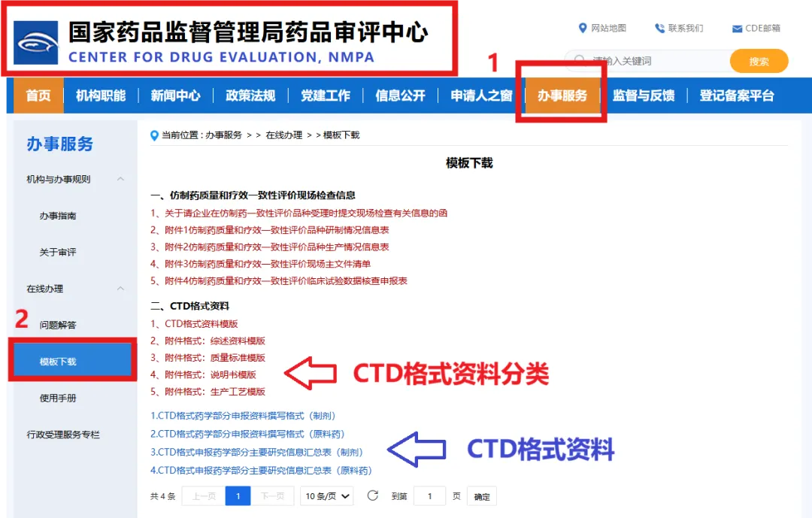Click the 下一页 next page button
The height and width of the screenshot is (518, 812).
pos(272,496)
